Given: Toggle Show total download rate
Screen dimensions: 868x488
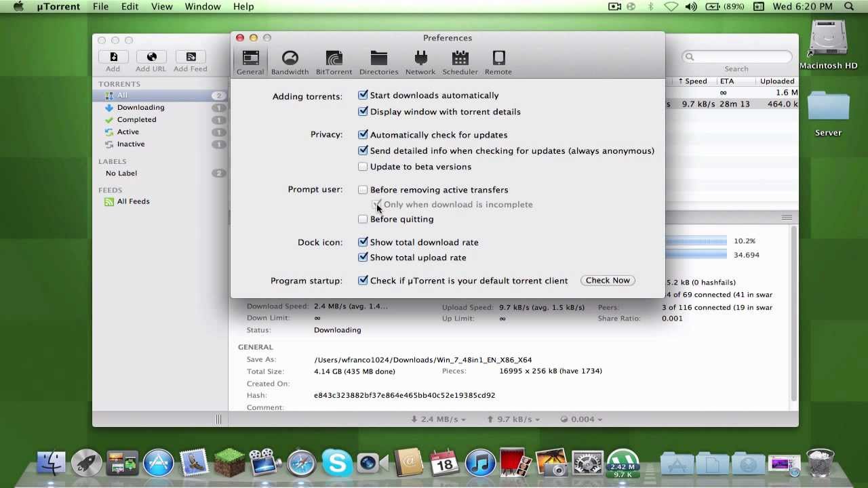Looking at the screenshot, I should (x=363, y=242).
